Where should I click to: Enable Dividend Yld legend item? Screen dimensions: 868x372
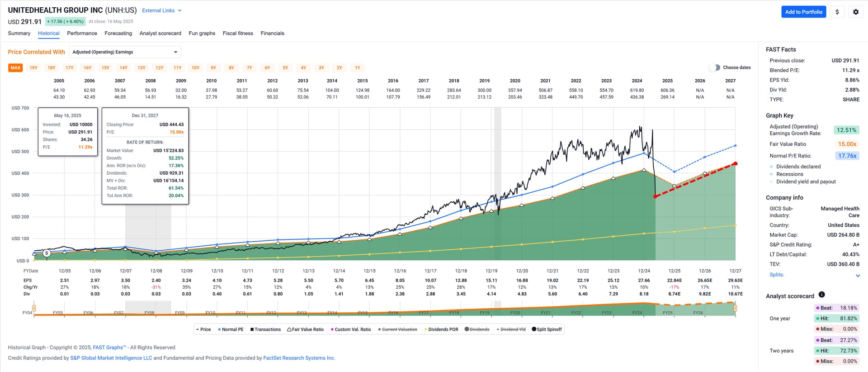click(511, 329)
